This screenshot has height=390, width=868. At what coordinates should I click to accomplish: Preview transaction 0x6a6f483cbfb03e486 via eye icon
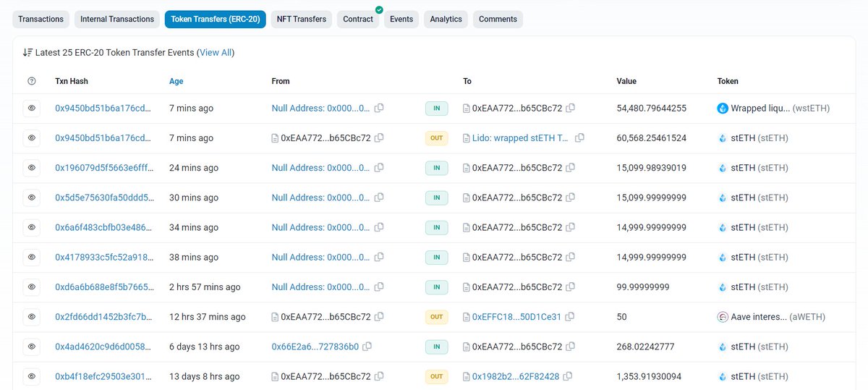(x=32, y=227)
